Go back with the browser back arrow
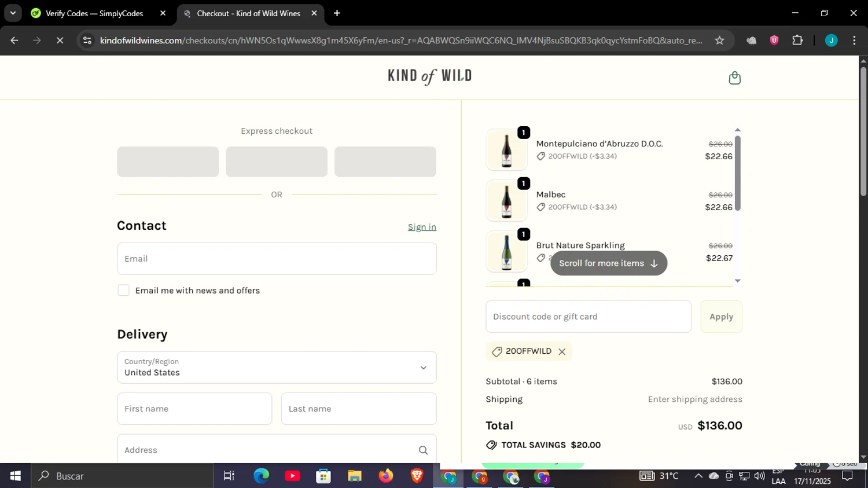 [x=14, y=41]
